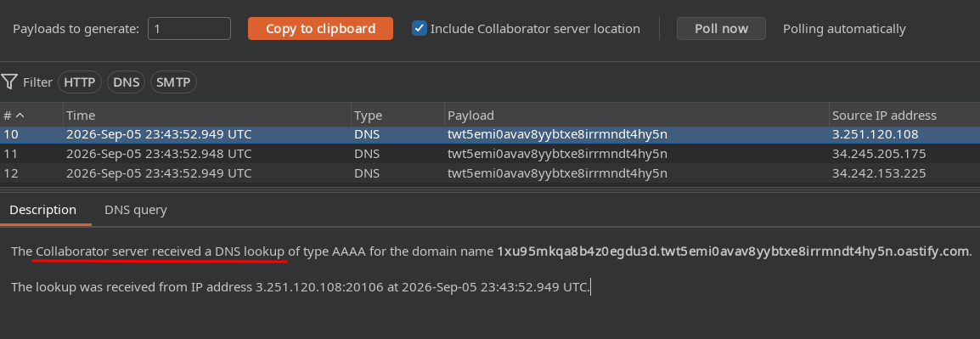Click the Payloads to generate label

tap(76, 29)
